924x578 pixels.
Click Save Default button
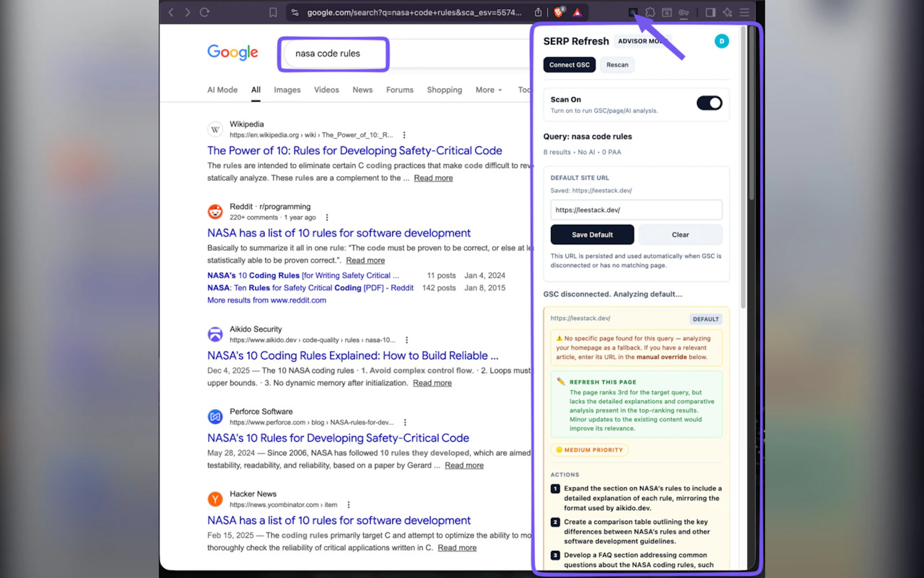[x=593, y=235]
